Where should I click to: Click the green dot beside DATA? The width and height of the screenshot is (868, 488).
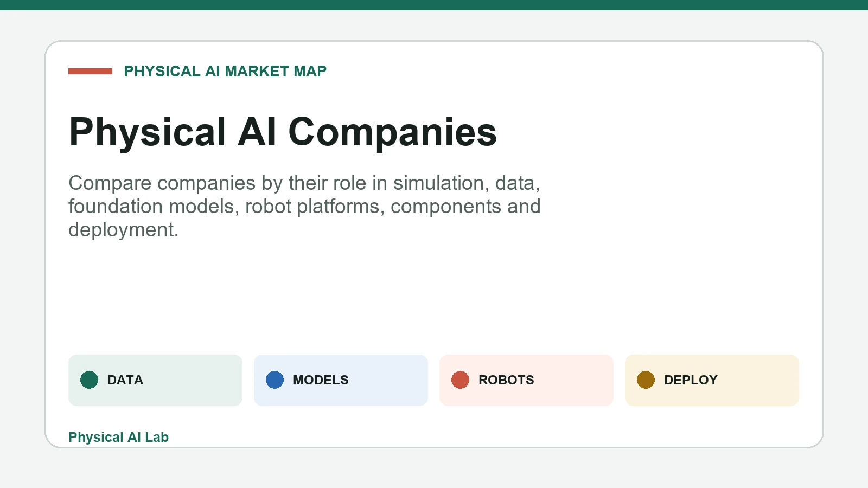click(90, 380)
